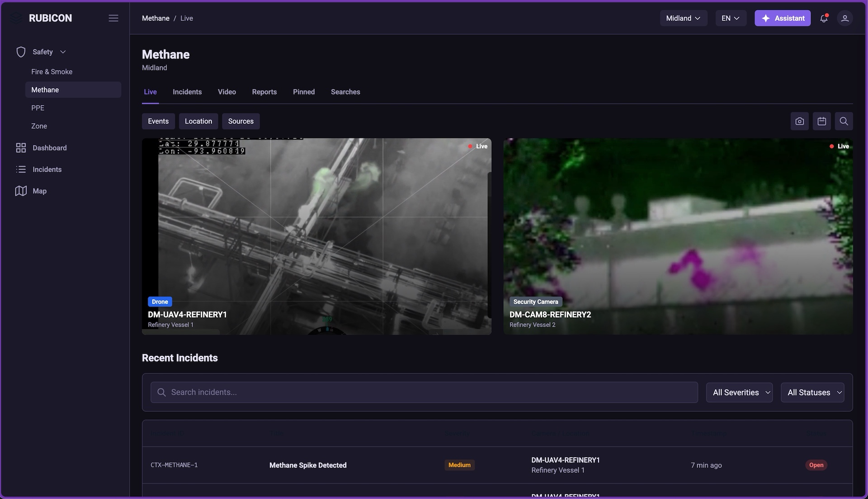
Task: Open the Map icon in sidebar
Action: point(21,191)
